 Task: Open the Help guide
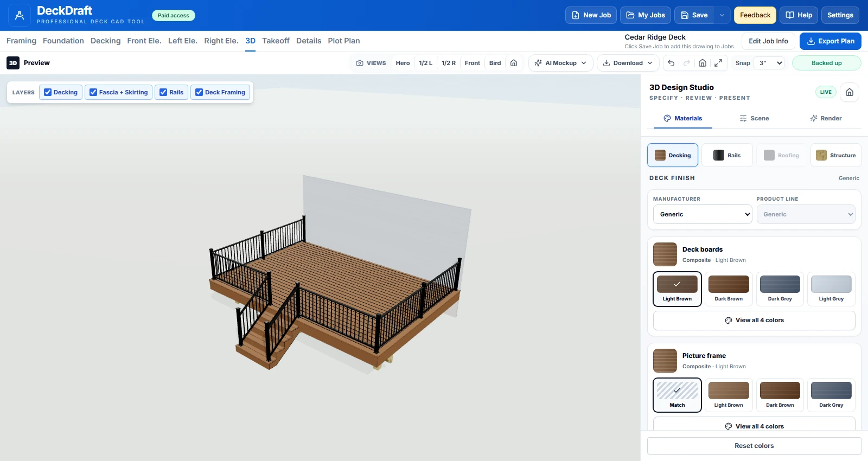click(x=799, y=15)
